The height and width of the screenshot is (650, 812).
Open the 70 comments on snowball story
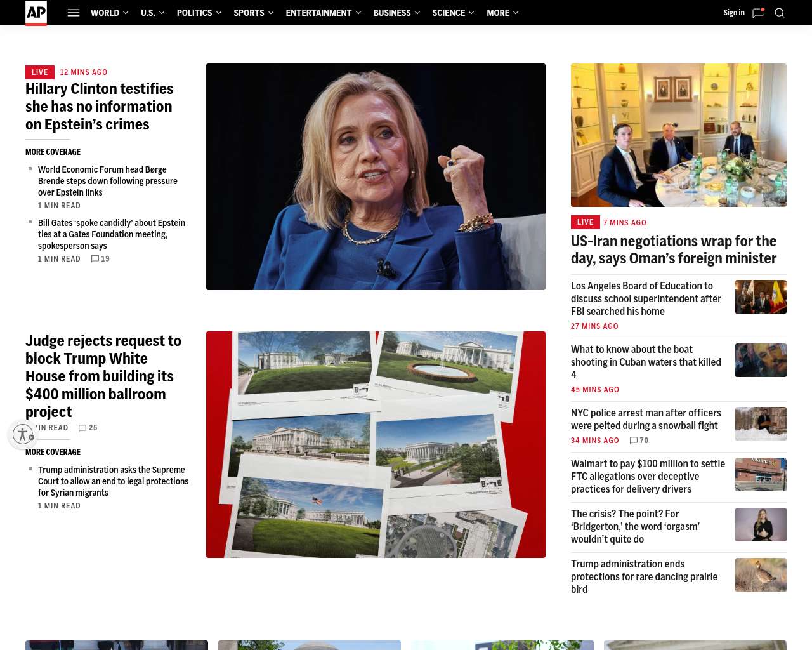point(639,441)
